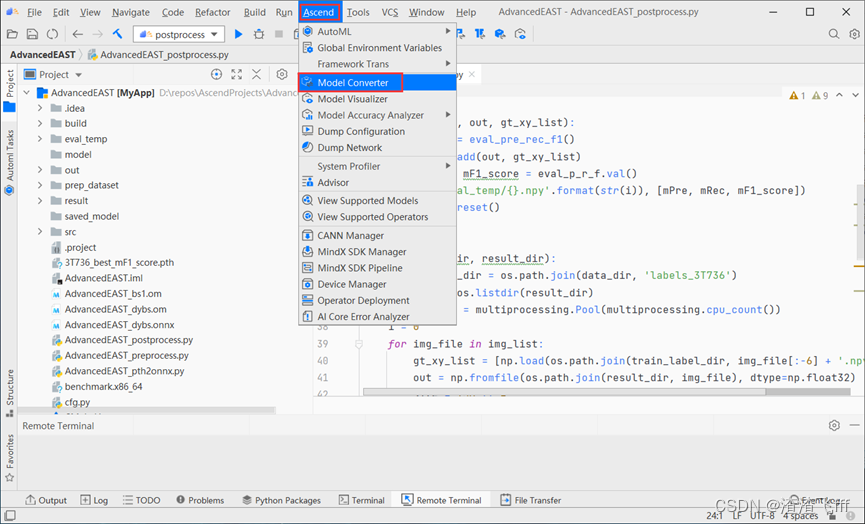
Task: Open Global Environment Variables
Action: click(377, 48)
